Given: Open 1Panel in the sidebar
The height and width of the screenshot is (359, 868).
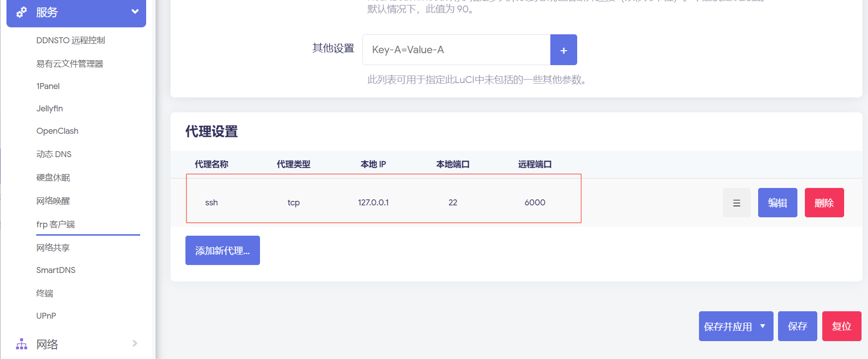Looking at the screenshot, I should [48, 86].
